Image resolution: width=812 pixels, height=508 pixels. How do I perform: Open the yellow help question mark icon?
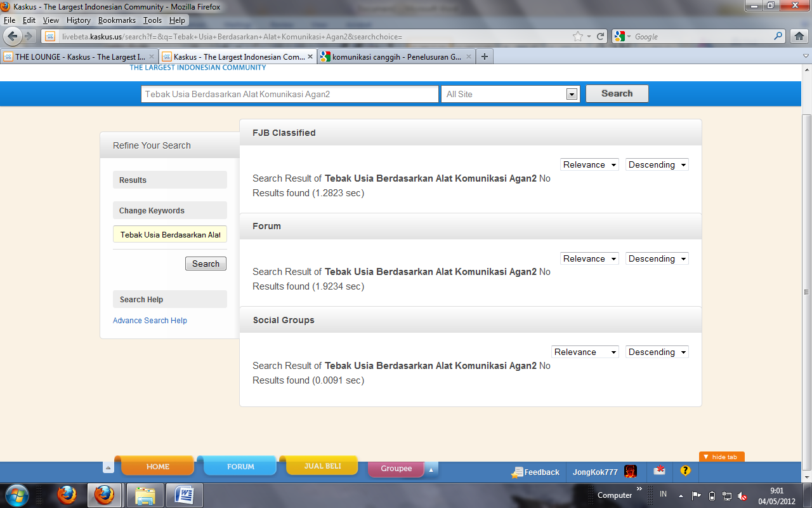[x=685, y=471]
